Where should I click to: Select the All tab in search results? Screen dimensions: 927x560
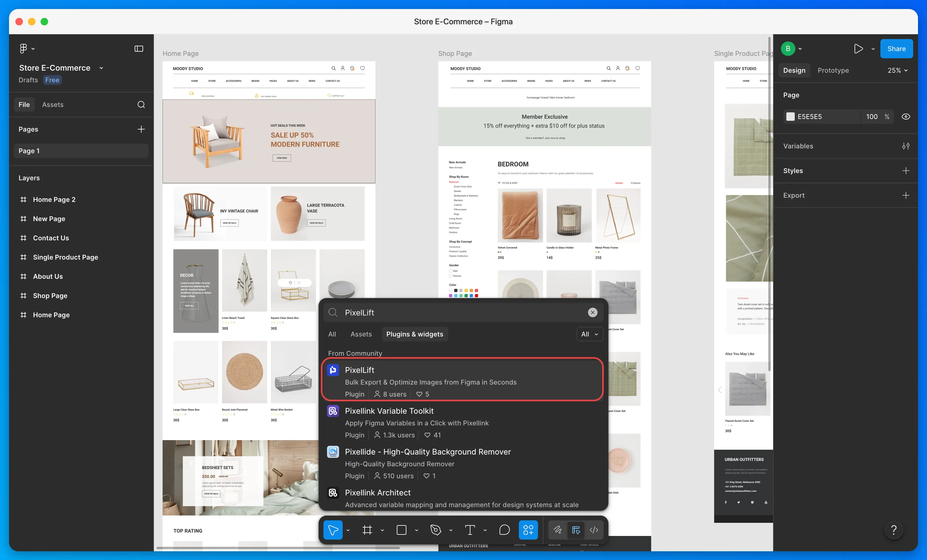click(x=332, y=334)
